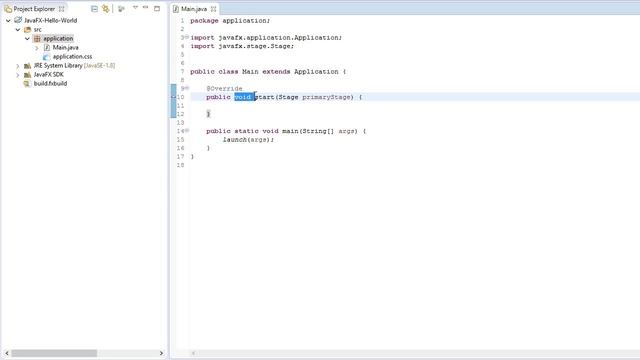This screenshot has width=640, height=360.
Task: Close the Project Explorer view tab
Action: 61,9
